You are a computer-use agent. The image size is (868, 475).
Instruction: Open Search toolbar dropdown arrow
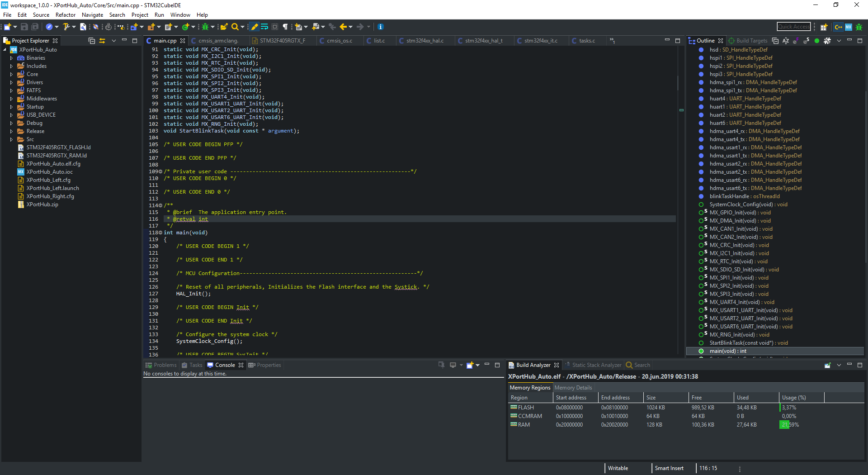tap(242, 27)
